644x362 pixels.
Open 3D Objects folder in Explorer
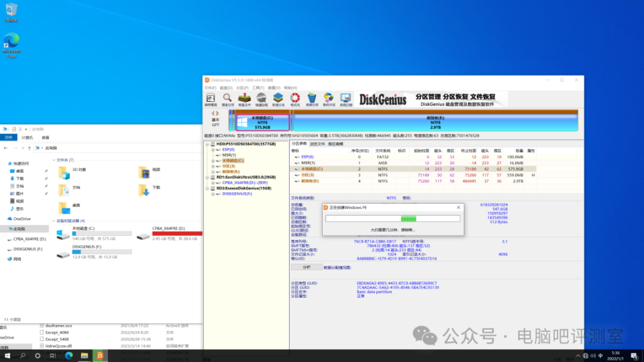click(72, 172)
